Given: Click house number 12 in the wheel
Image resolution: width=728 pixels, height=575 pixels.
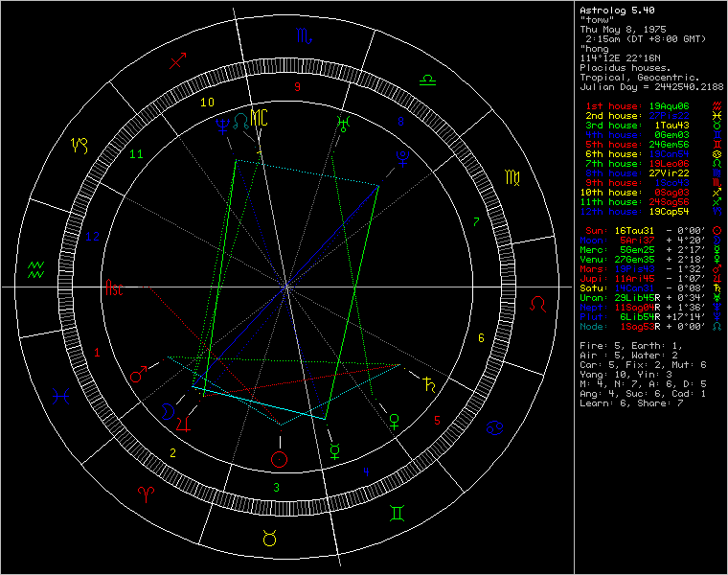Looking at the screenshot, I should (92, 237).
